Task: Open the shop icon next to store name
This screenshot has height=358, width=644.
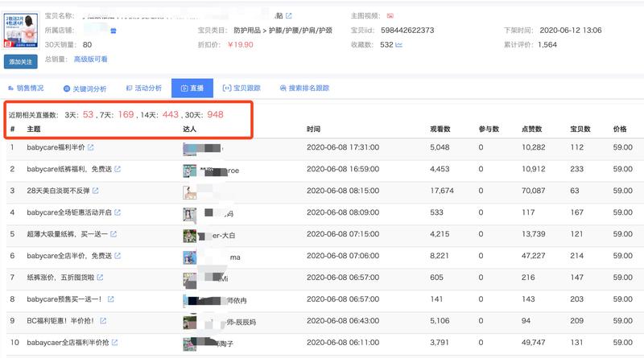Action: tap(114, 31)
